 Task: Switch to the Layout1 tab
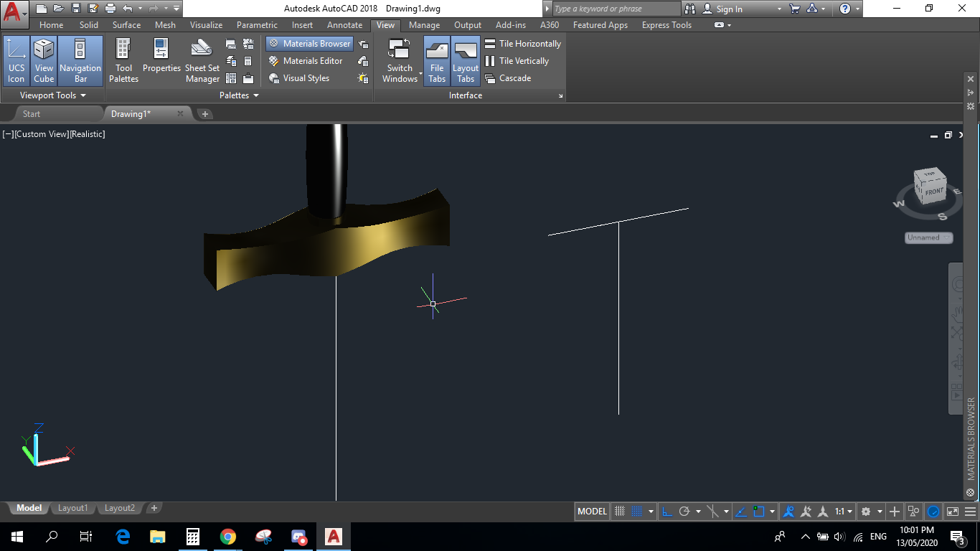click(72, 508)
